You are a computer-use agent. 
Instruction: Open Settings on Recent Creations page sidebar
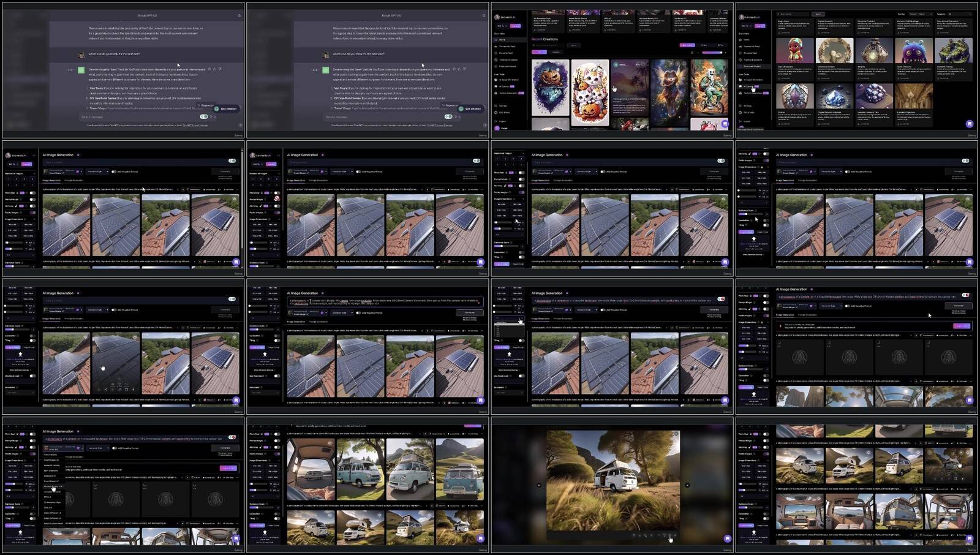click(x=503, y=106)
